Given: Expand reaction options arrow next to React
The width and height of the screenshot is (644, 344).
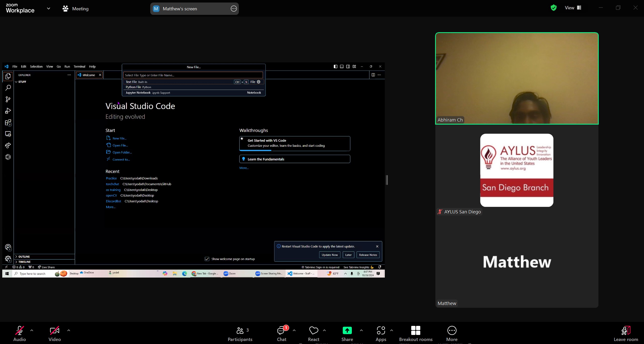Looking at the screenshot, I should pos(324,330).
